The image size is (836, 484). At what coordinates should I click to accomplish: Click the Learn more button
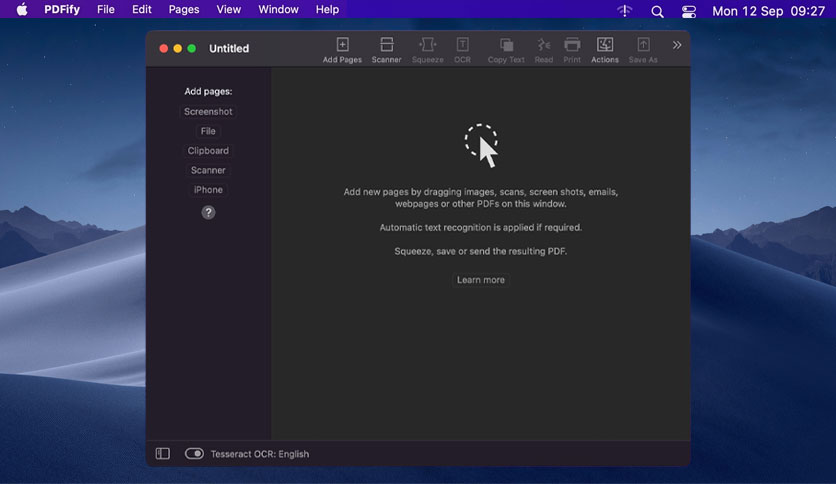click(x=480, y=280)
